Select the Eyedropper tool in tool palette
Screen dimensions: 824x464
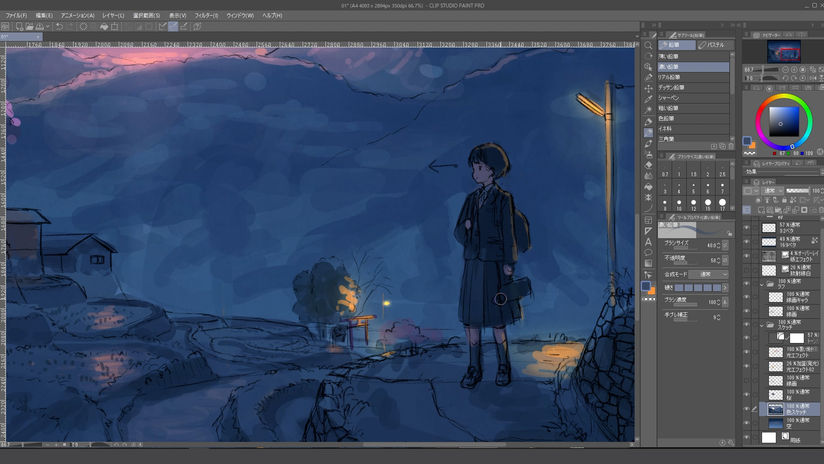click(x=648, y=99)
